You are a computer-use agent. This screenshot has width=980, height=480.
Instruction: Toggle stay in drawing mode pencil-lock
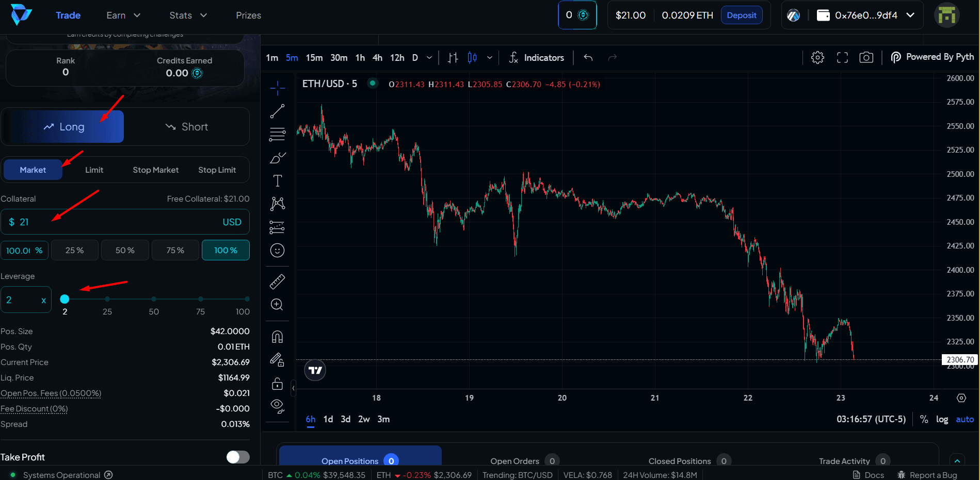point(277,360)
